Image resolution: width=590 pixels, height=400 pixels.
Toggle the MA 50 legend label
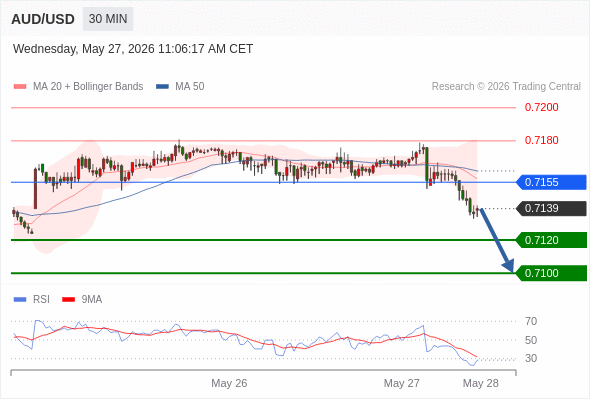coord(190,87)
